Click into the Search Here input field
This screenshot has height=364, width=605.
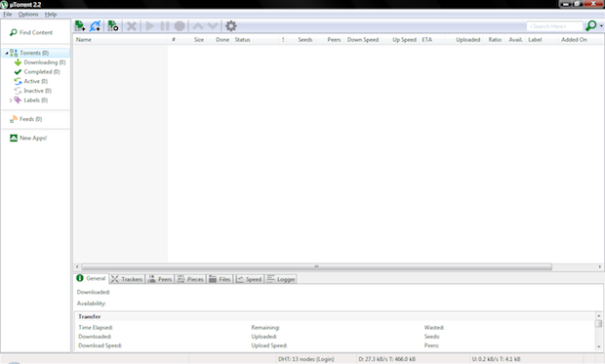coord(554,26)
